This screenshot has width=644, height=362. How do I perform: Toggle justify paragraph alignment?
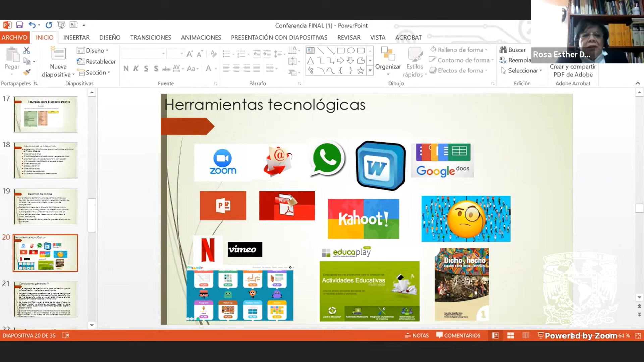pyautogui.click(x=257, y=68)
